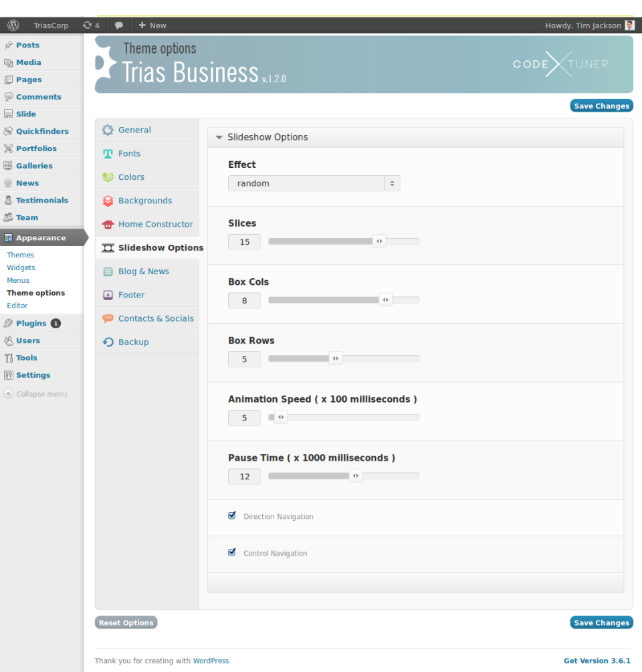Open the comments bubble icon in admin bar

[119, 25]
